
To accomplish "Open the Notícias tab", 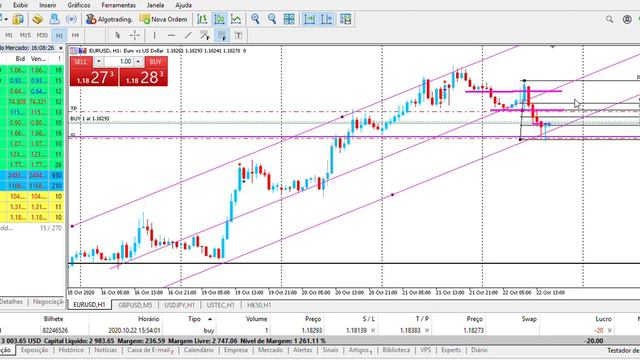I will click(x=106, y=350).
